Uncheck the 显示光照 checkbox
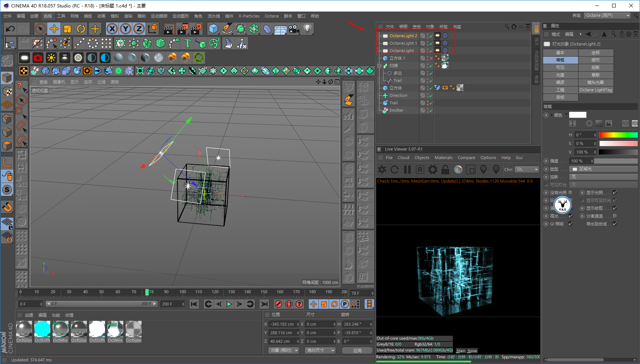The width and height of the screenshot is (640, 364). 615,193
